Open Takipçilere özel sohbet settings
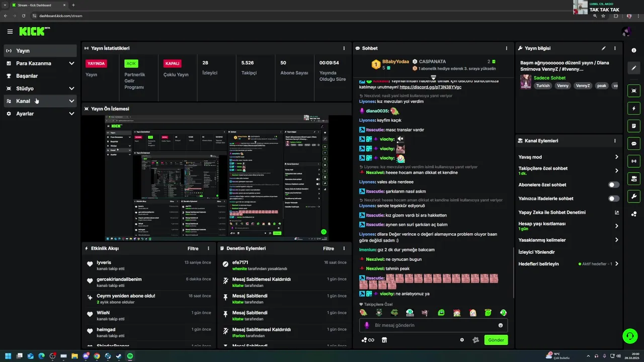 (x=569, y=170)
